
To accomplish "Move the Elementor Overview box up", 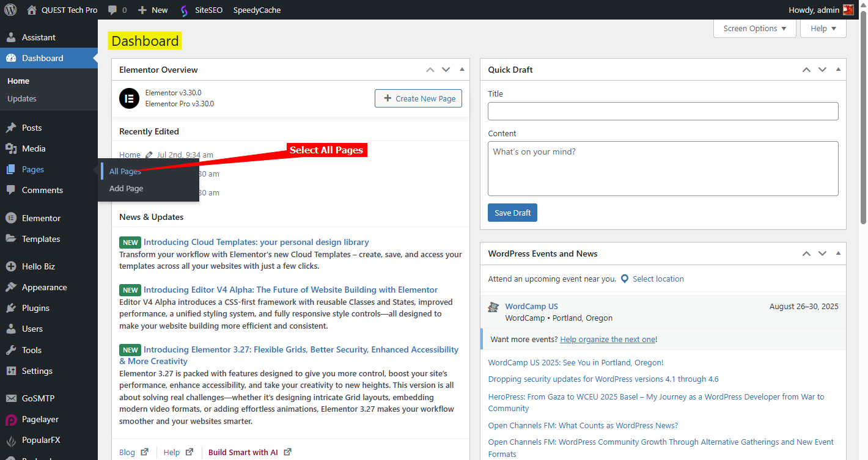I will coord(430,70).
